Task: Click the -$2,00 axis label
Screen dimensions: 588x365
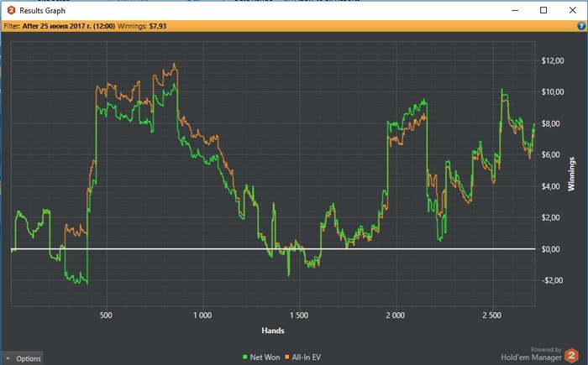Action: pos(553,280)
